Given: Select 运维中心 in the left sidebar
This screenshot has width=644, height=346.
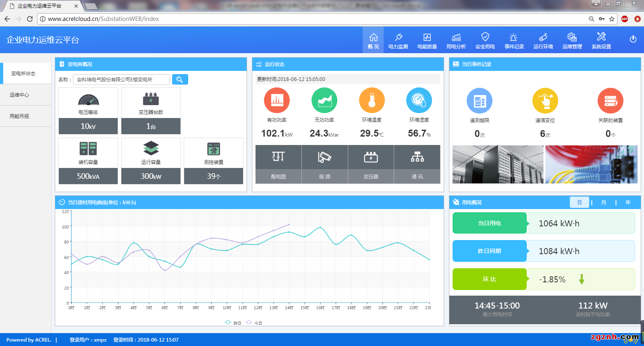Looking at the screenshot, I should point(19,95).
